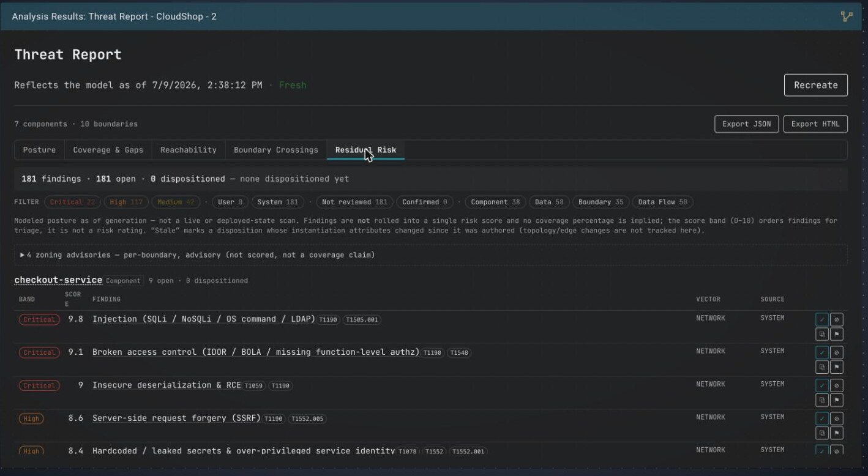The height and width of the screenshot is (476, 868).
Task: Click checkmark icon on the Injection finding row
Action: tap(821, 319)
